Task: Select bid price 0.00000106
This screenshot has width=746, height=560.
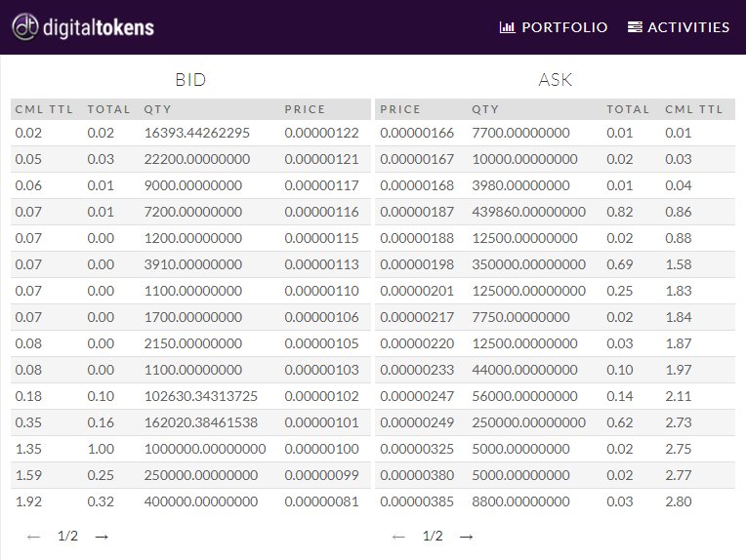Action: click(321, 317)
